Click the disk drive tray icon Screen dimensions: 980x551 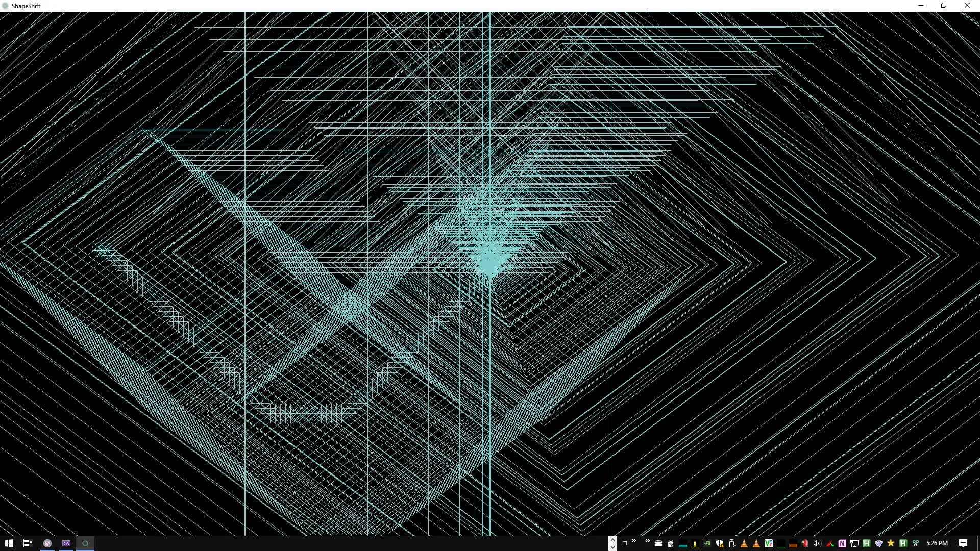click(658, 543)
